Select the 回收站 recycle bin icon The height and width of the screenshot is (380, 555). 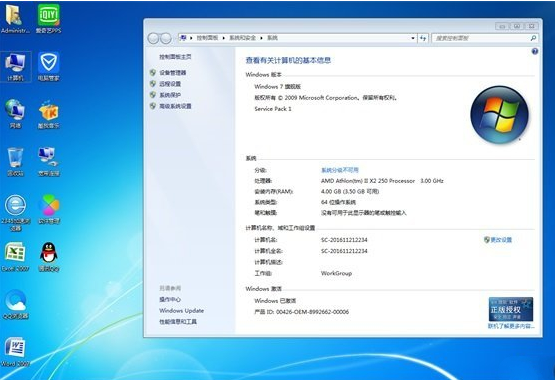click(x=15, y=162)
